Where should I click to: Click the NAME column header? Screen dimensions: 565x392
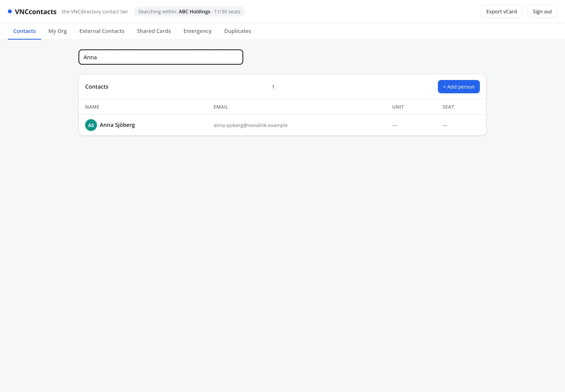(x=92, y=107)
